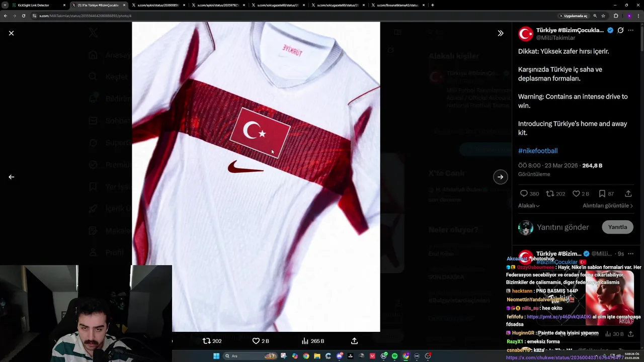Click the zoom magnifier icon in address bar
Screen dimensions: 644x362
(x=595, y=16)
